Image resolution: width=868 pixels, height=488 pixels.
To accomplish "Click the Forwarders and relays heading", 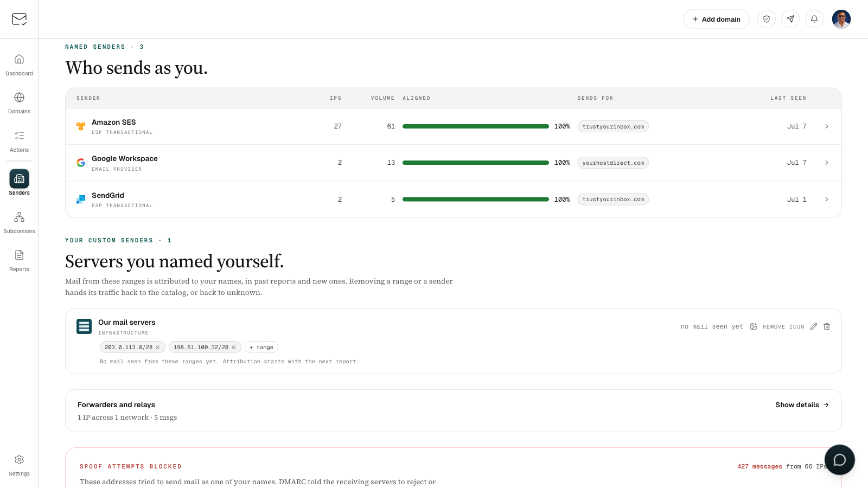I will coord(116,404).
